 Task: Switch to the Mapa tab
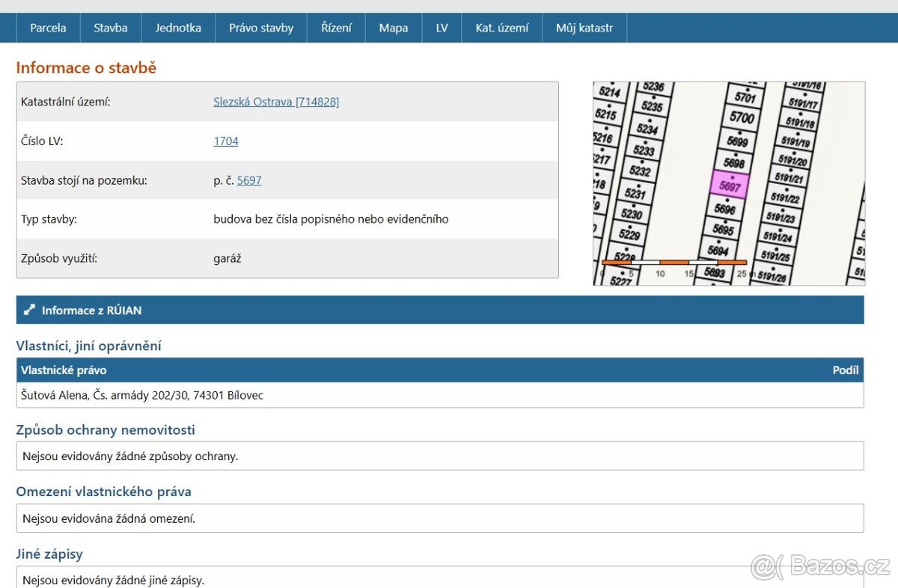(393, 27)
